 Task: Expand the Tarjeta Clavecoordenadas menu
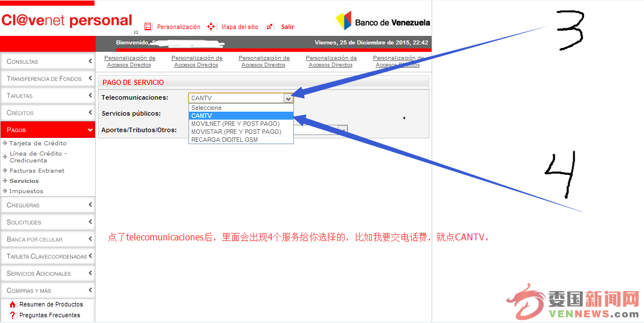[48, 256]
